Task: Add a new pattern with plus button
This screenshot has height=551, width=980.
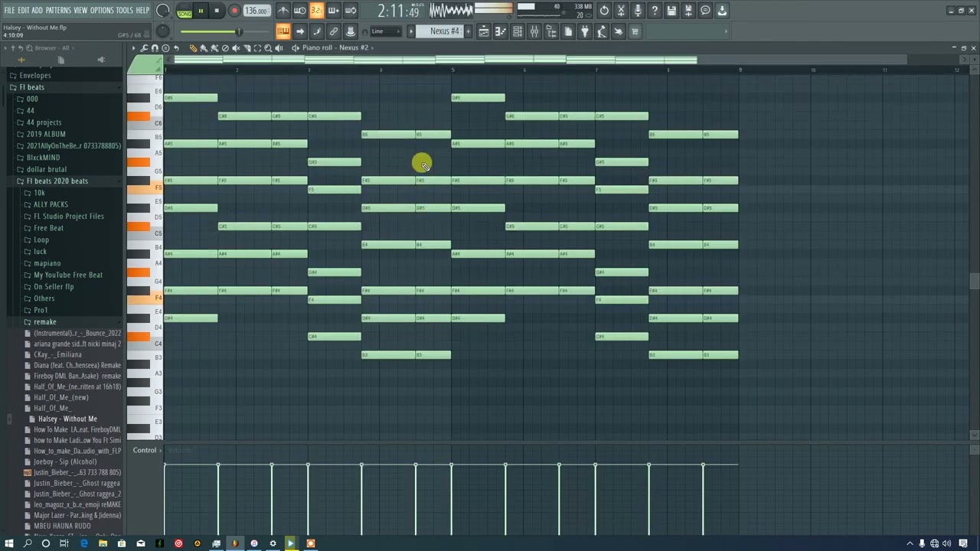Action: [x=467, y=31]
